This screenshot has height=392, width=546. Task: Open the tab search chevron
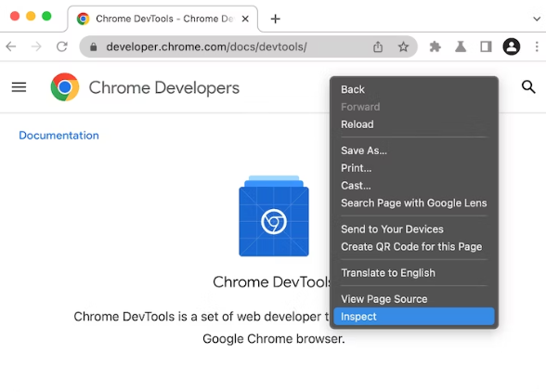point(537,19)
